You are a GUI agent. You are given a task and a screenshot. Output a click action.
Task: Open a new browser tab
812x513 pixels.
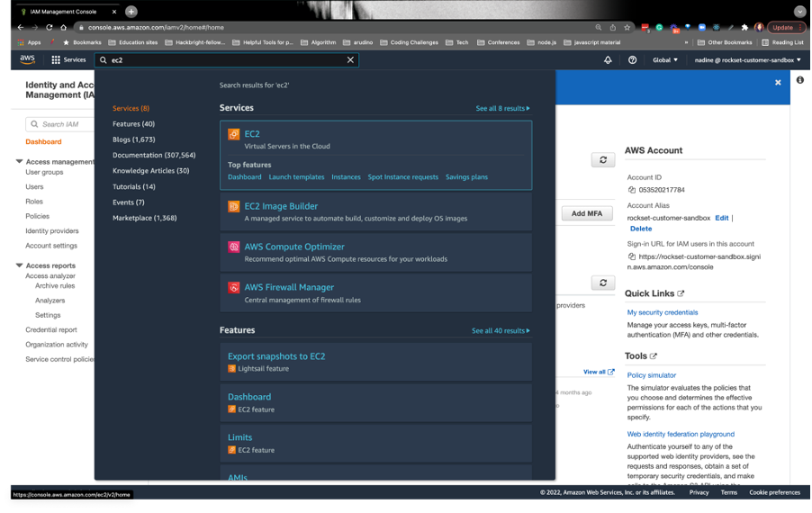click(131, 11)
